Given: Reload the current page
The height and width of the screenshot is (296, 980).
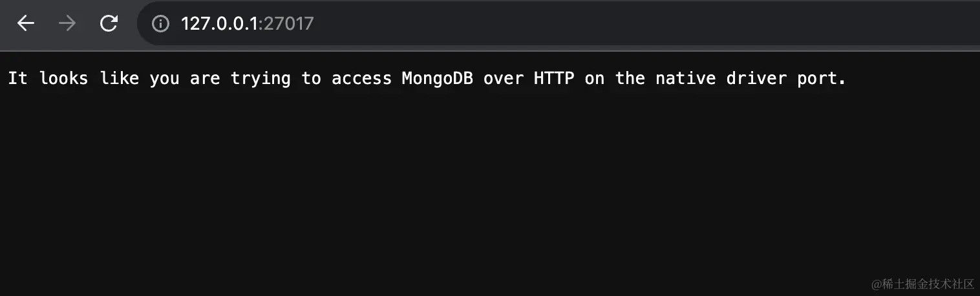Looking at the screenshot, I should (x=109, y=24).
